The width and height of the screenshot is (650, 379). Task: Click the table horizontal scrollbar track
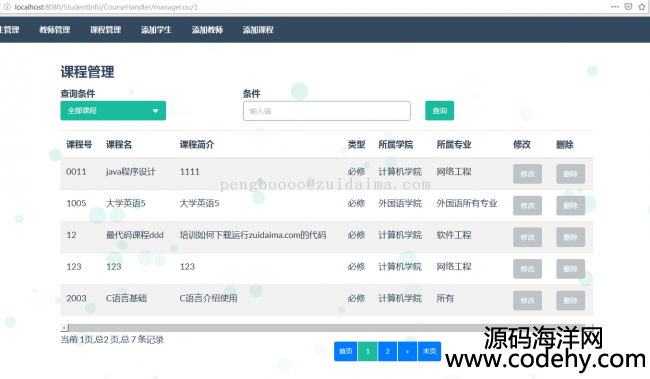327,328
